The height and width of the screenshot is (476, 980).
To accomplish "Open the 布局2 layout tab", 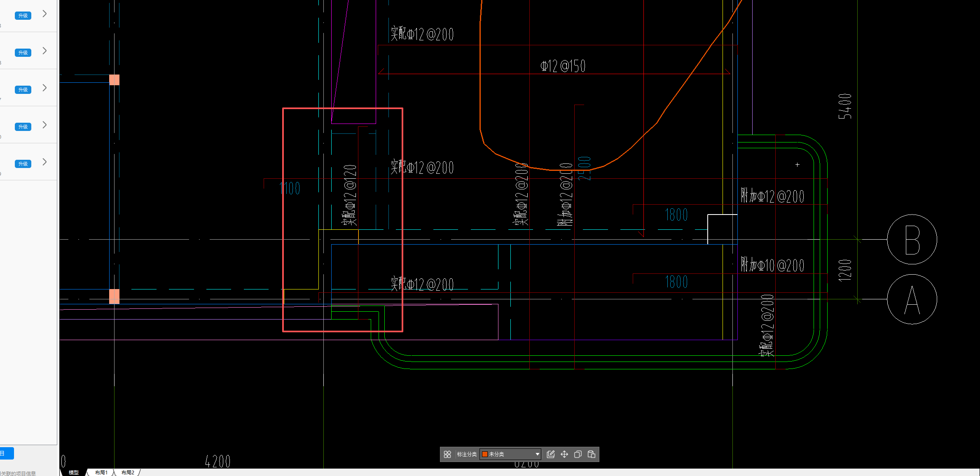I will pyautogui.click(x=128, y=472).
